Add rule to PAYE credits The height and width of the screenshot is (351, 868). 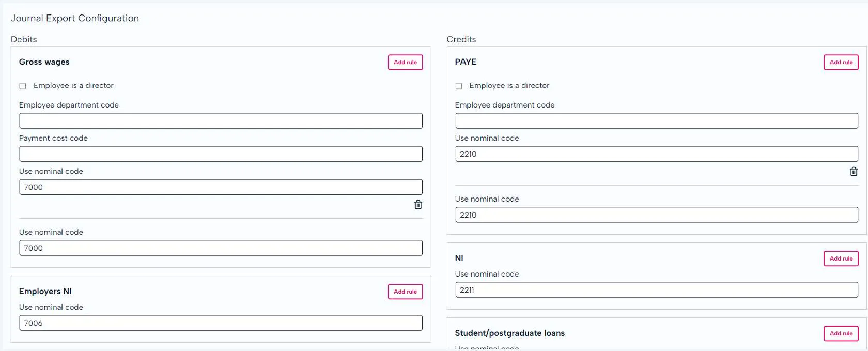pos(841,63)
